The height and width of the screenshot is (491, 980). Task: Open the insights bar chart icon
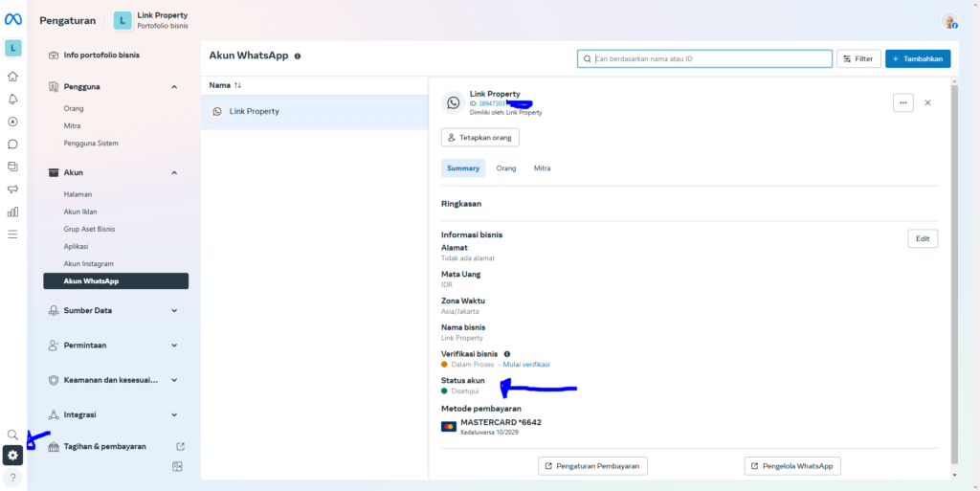pos(12,212)
